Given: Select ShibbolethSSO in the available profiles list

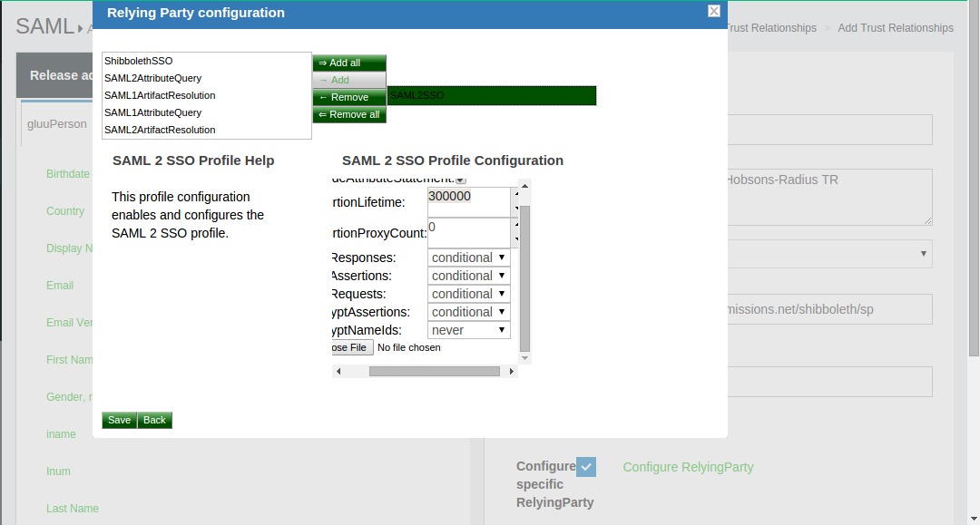Looking at the screenshot, I should pyautogui.click(x=139, y=61).
